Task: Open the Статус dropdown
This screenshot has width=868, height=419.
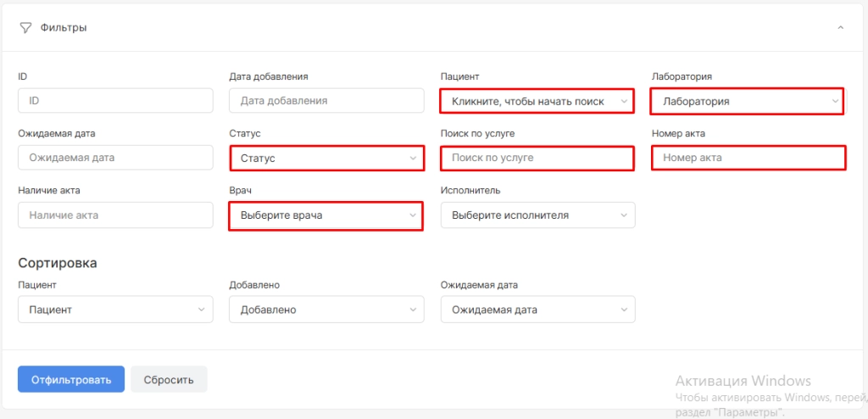Action: pos(326,158)
